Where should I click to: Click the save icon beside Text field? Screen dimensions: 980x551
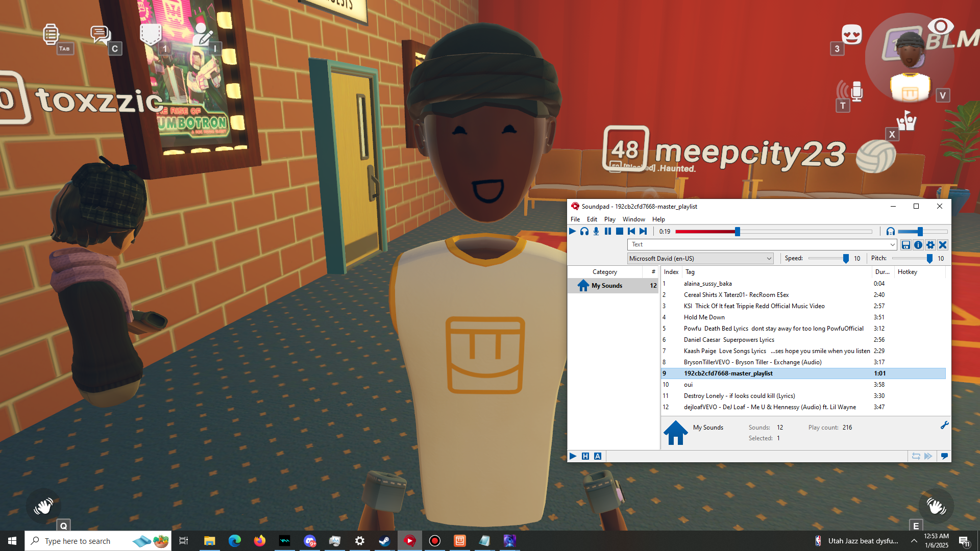[906, 245]
